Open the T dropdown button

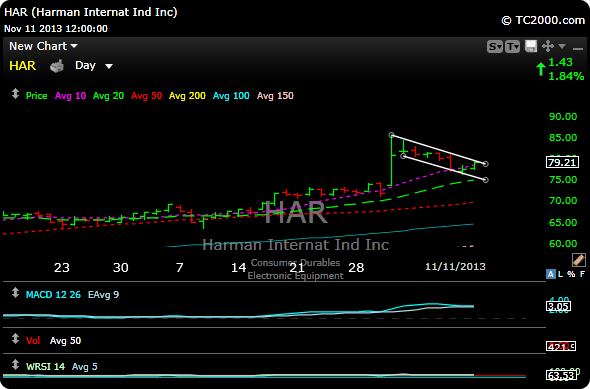pos(512,47)
